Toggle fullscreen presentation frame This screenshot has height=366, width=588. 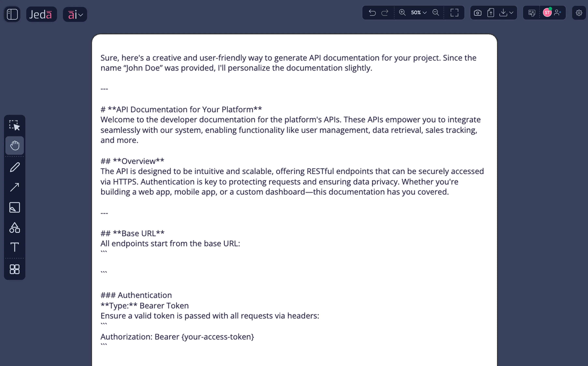pyautogui.click(x=454, y=13)
